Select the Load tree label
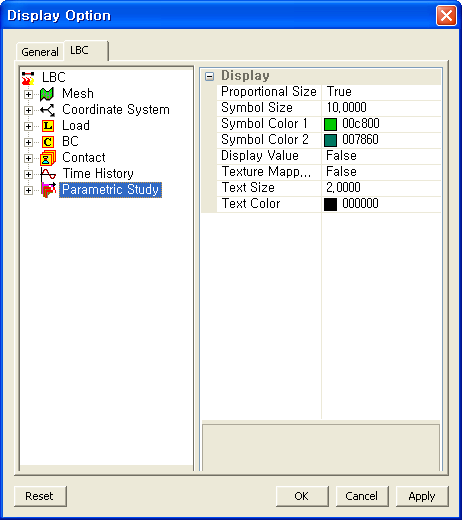 tap(76, 126)
